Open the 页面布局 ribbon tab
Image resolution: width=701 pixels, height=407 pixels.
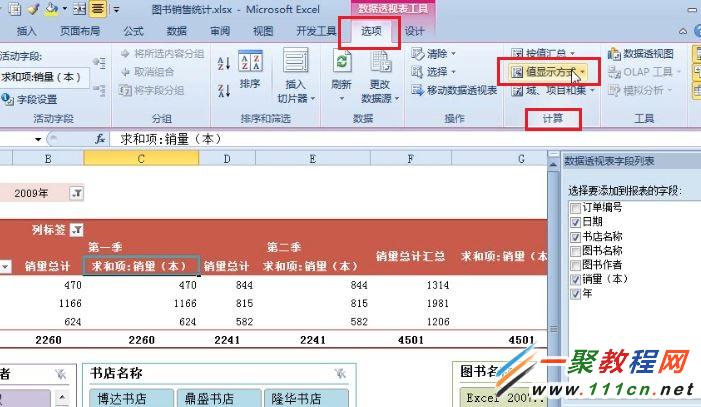coord(80,31)
